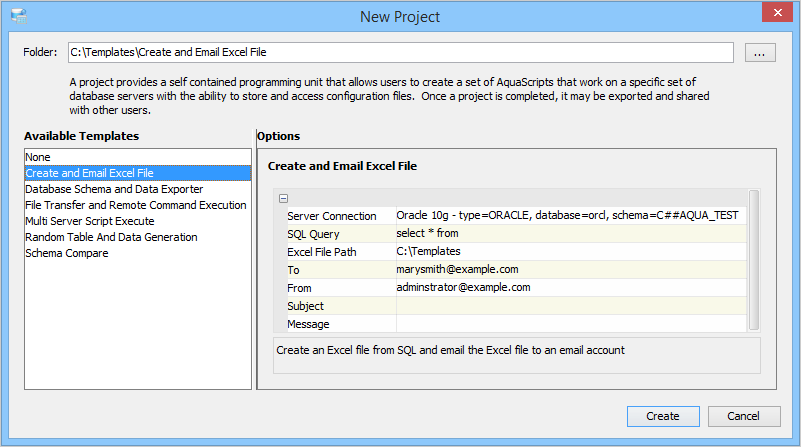Select the None template

(38, 157)
